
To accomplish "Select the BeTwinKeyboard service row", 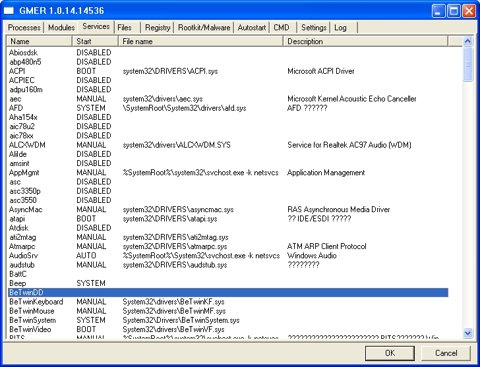I will click(x=228, y=302).
